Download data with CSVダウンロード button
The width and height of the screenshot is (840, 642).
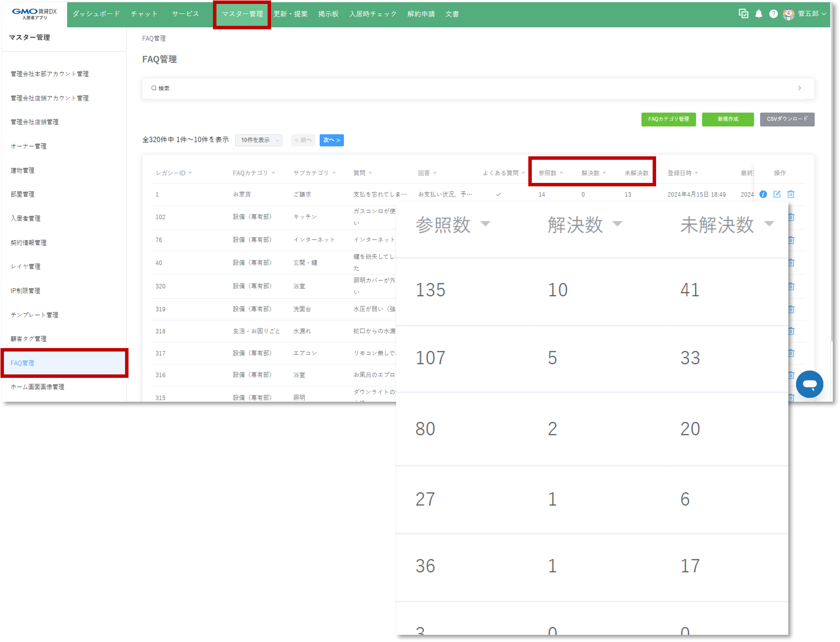click(x=787, y=119)
